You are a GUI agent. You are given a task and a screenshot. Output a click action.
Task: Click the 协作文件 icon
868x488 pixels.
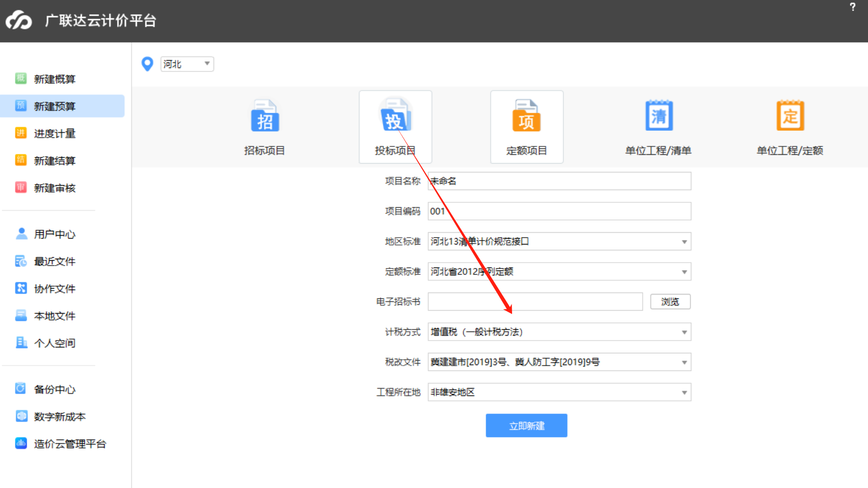click(x=21, y=288)
